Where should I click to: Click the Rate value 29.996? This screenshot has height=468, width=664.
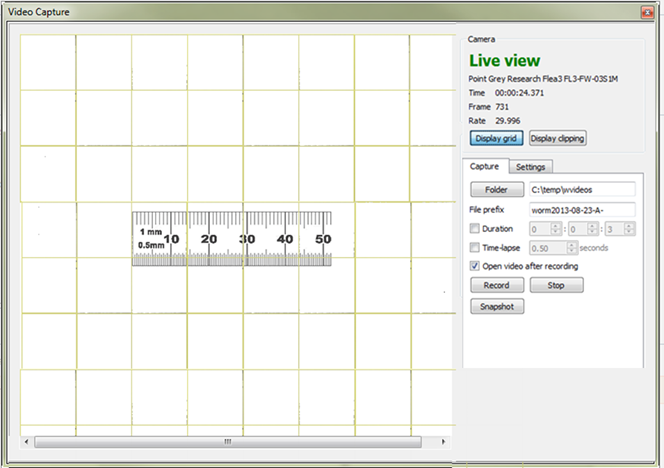(508, 121)
